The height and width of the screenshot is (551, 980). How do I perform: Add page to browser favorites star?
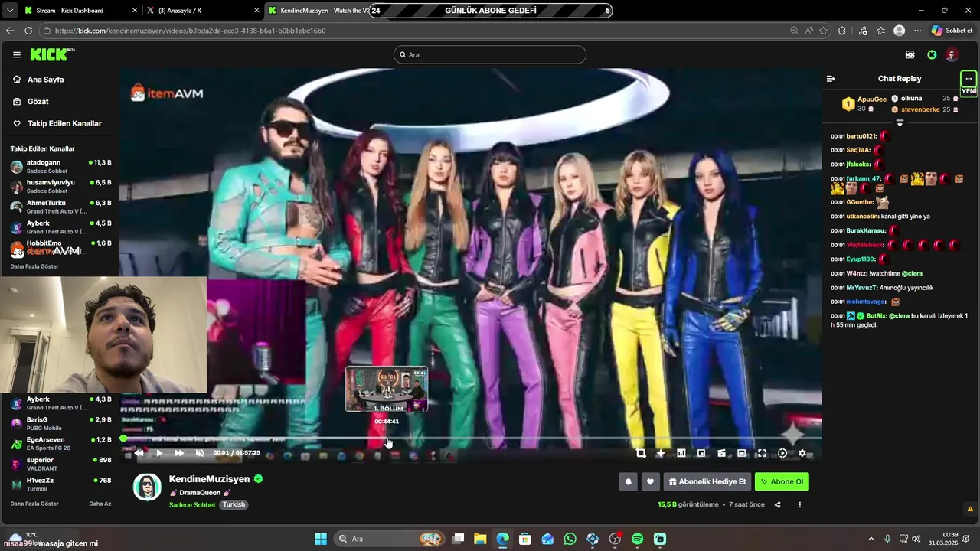tap(823, 31)
